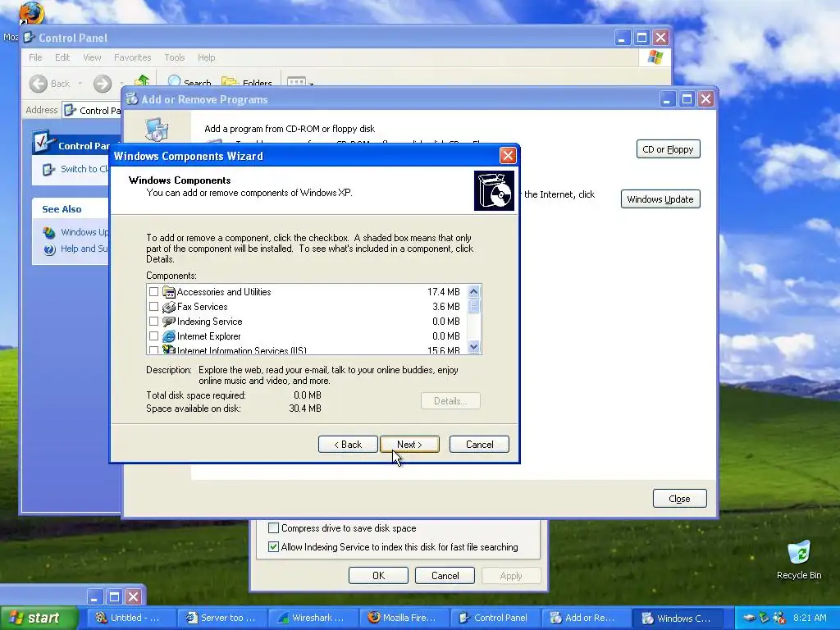Open the Back history dropdown arrow

coord(80,84)
